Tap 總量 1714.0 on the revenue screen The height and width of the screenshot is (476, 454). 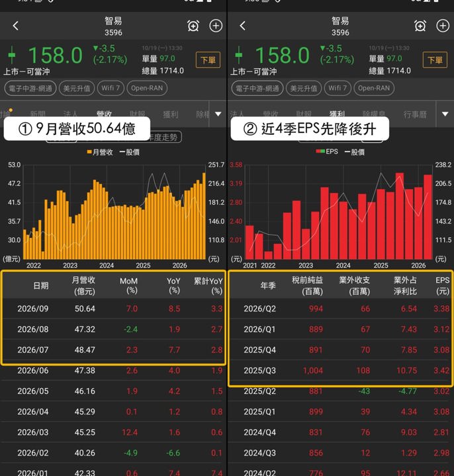[x=163, y=71]
